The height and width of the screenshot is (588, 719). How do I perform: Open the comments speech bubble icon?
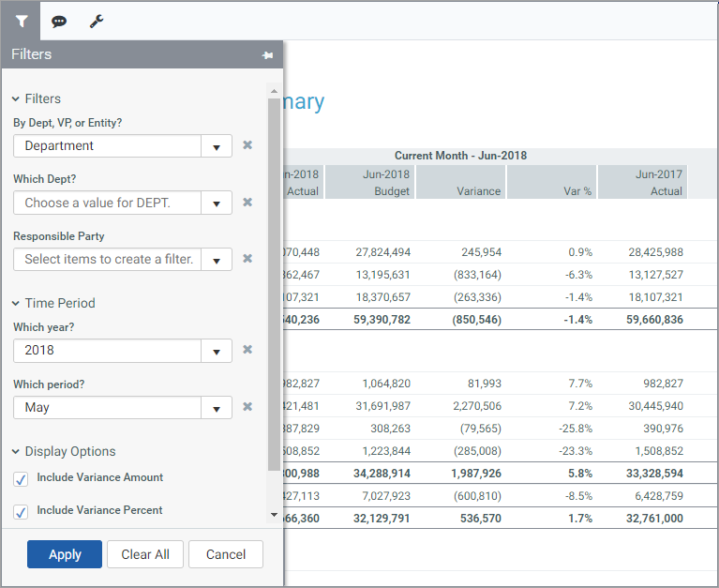pyautogui.click(x=59, y=21)
